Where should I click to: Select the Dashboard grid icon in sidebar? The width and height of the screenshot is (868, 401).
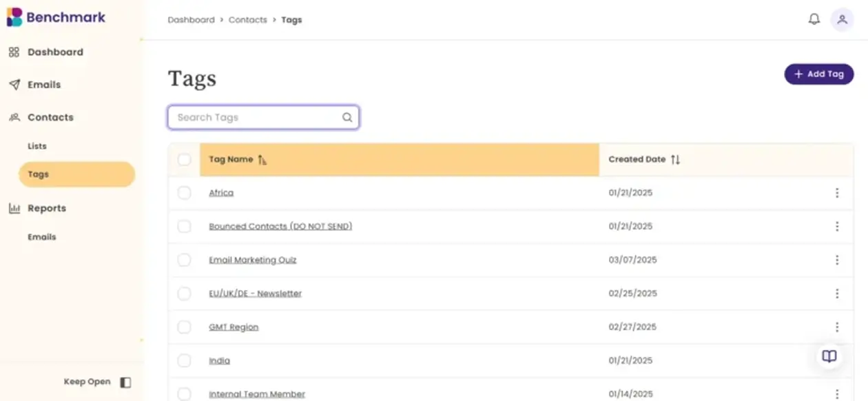click(13, 52)
